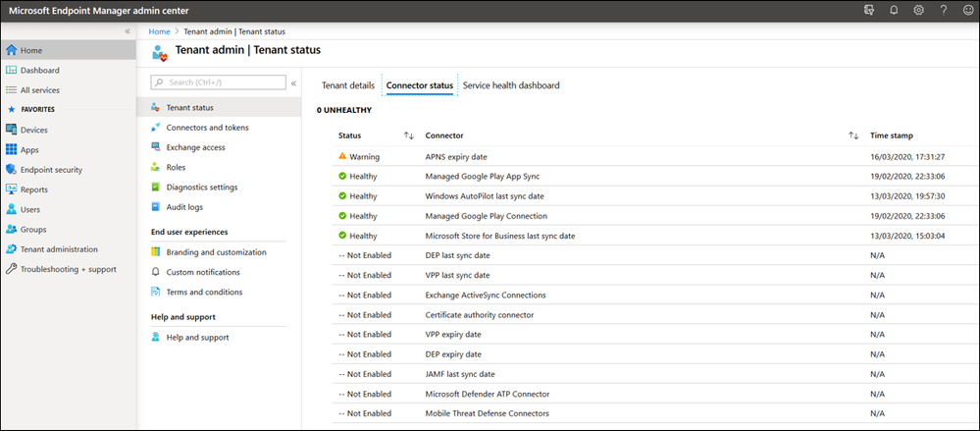Open Tenant administration in sidebar
980x431 pixels.
click(x=59, y=249)
